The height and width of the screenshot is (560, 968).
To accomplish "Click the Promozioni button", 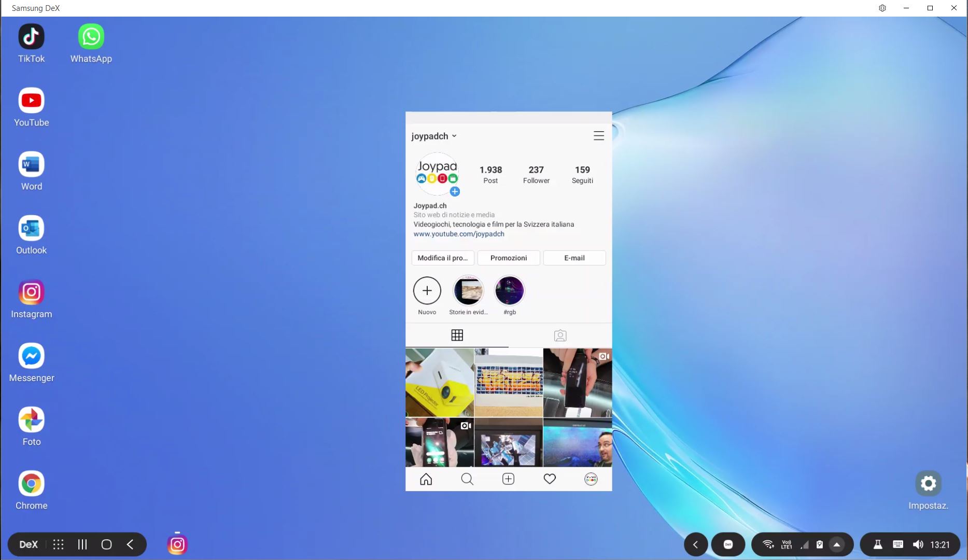I will [509, 258].
